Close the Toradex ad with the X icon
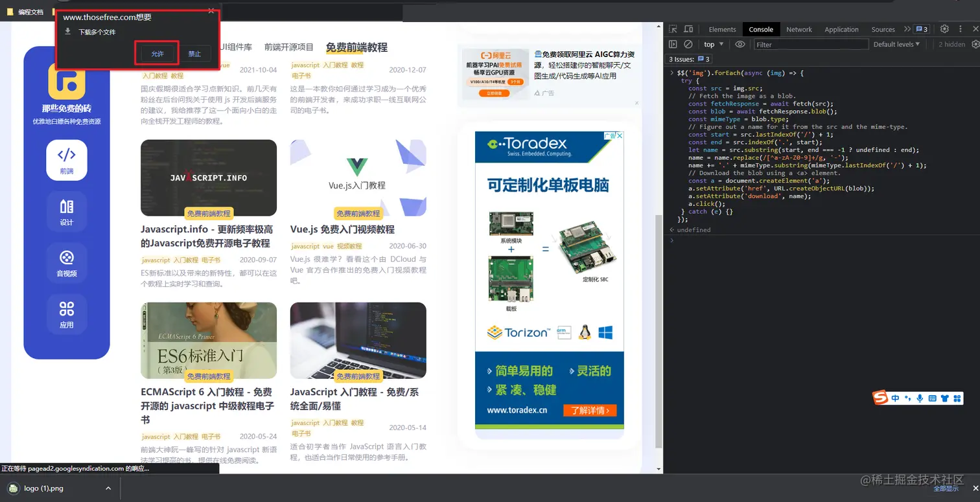This screenshot has width=980, height=502. [x=619, y=136]
